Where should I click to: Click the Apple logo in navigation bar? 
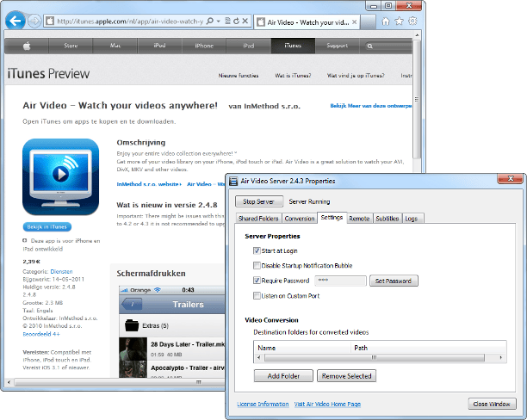(x=27, y=46)
